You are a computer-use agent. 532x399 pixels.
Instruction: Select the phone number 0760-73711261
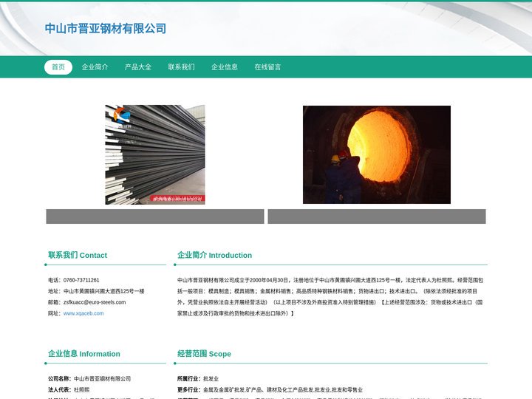pyautogui.click(x=81, y=280)
